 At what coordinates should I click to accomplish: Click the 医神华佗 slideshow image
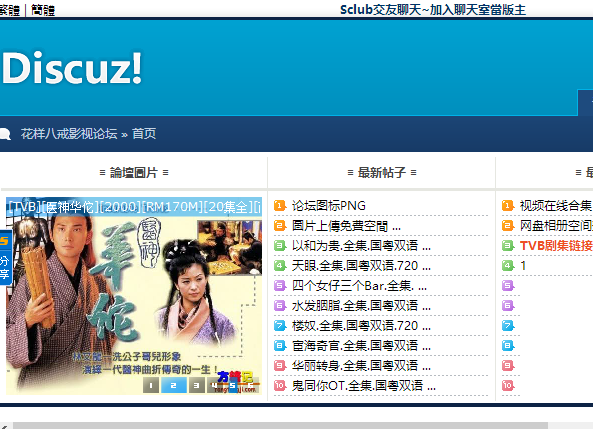pos(134,296)
